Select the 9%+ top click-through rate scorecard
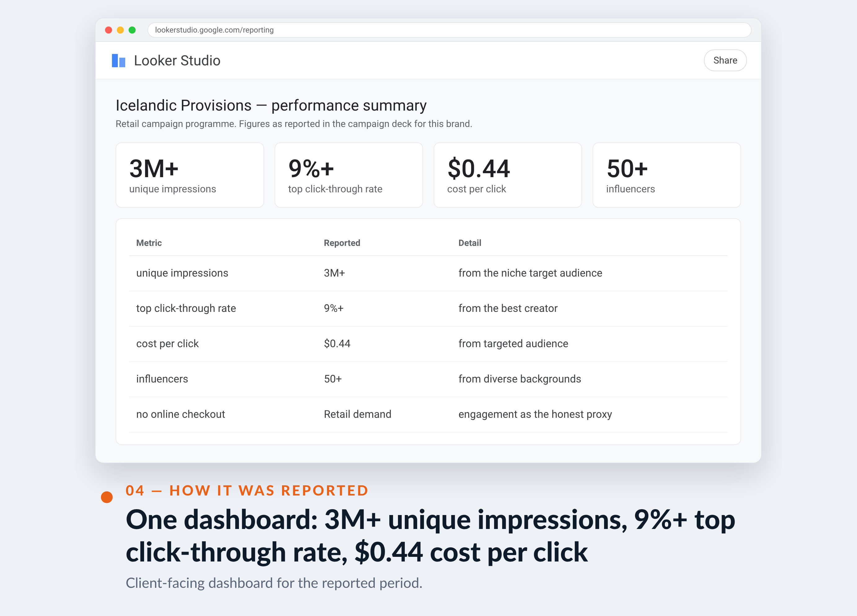This screenshot has height=616, width=857. (x=348, y=175)
